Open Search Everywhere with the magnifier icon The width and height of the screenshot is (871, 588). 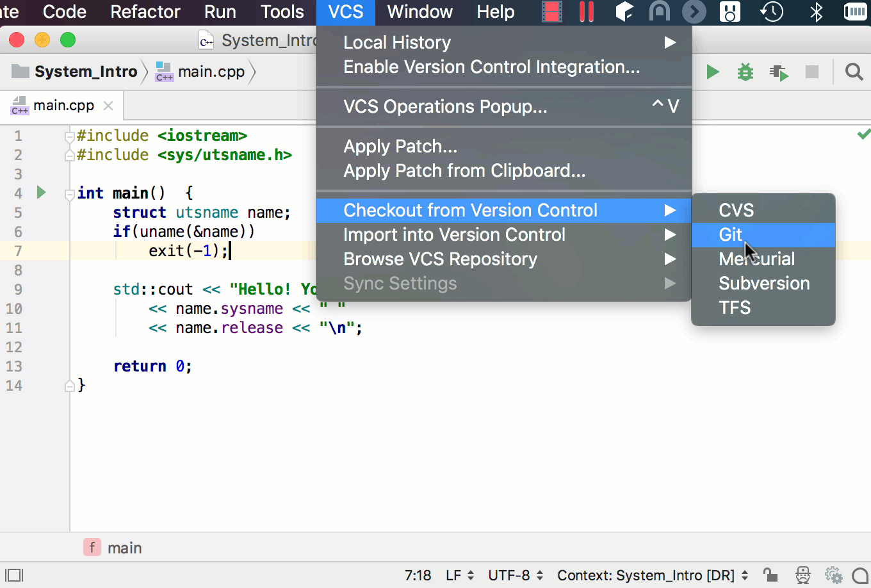pos(854,72)
